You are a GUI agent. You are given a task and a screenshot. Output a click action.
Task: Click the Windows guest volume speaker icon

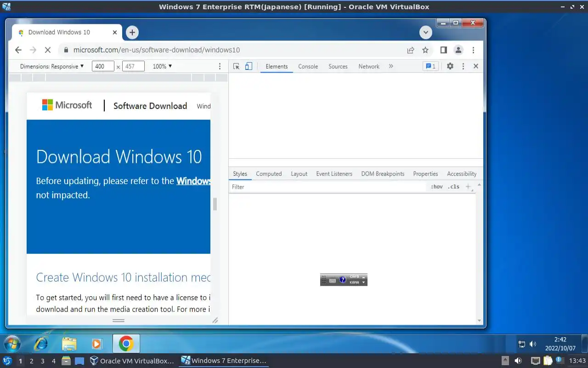pos(533,344)
